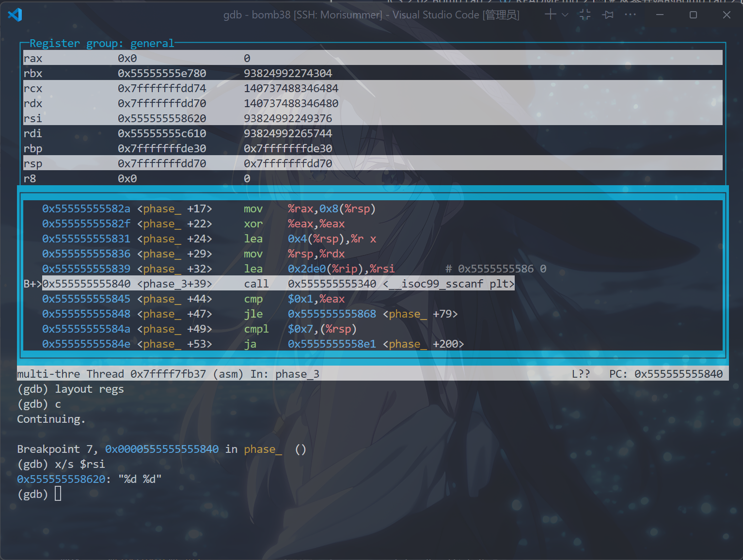
Task: Click the rax register row
Action: click(x=32, y=58)
